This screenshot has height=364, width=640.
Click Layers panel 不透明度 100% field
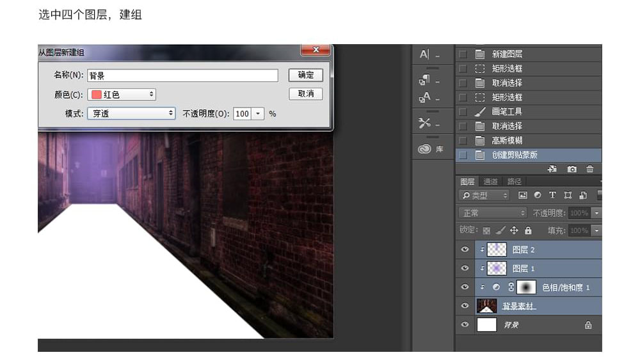580,213
